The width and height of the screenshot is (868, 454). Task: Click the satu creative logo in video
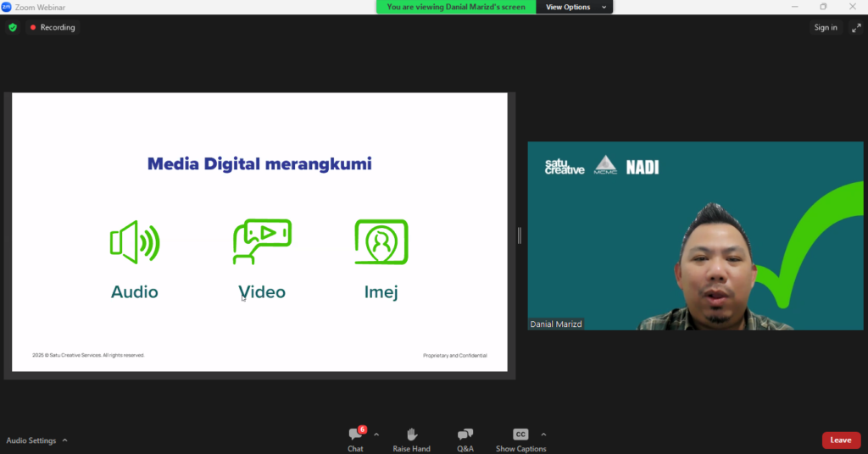564,167
